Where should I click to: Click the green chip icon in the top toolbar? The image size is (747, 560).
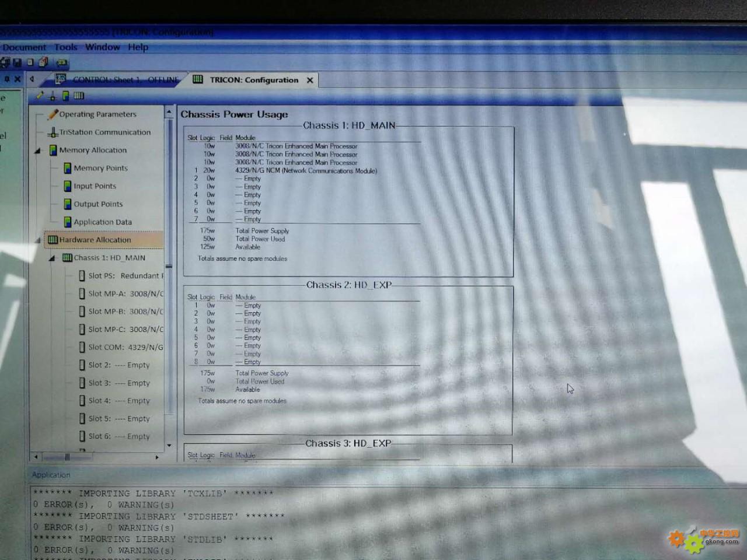pyautogui.click(x=62, y=62)
